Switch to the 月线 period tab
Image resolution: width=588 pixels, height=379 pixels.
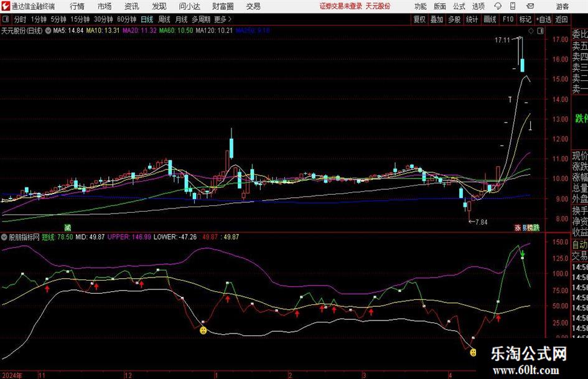[181, 19]
